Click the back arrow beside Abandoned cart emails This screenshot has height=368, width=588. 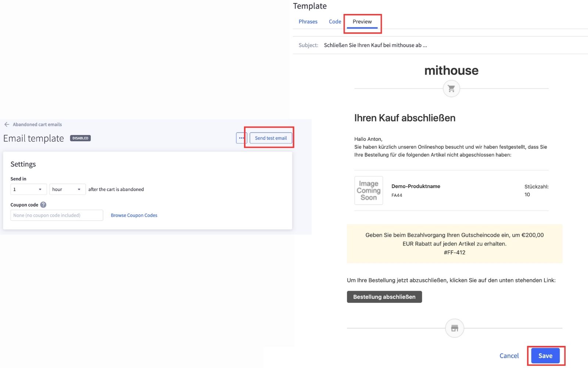pos(7,124)
